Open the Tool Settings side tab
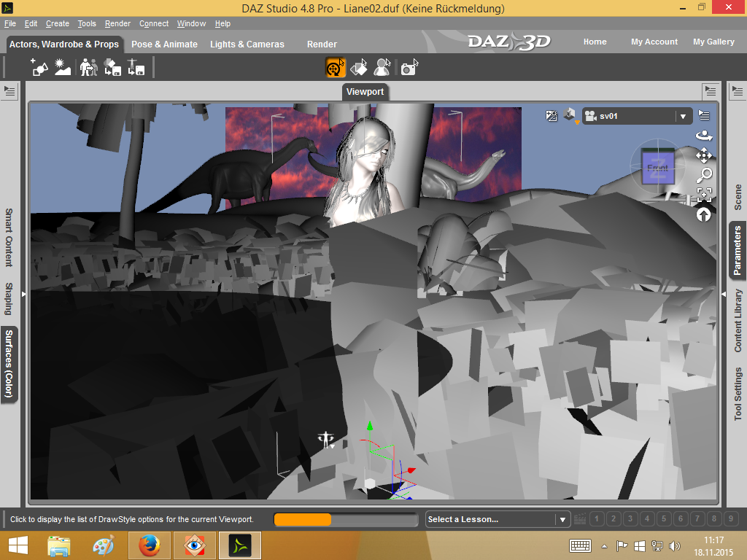Image resolution: width=747 pixels, height=560 pixels. pyautogui.click(x=738, y=393)
